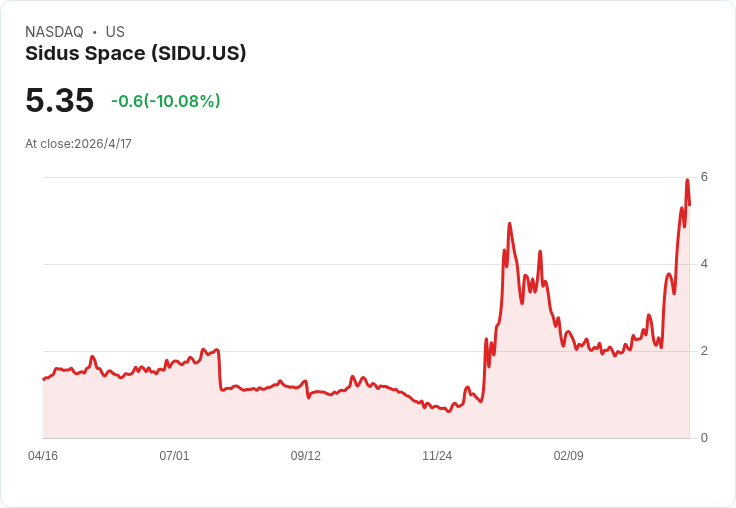Select the 11/24 date on the x-axis

click(437, 456)
